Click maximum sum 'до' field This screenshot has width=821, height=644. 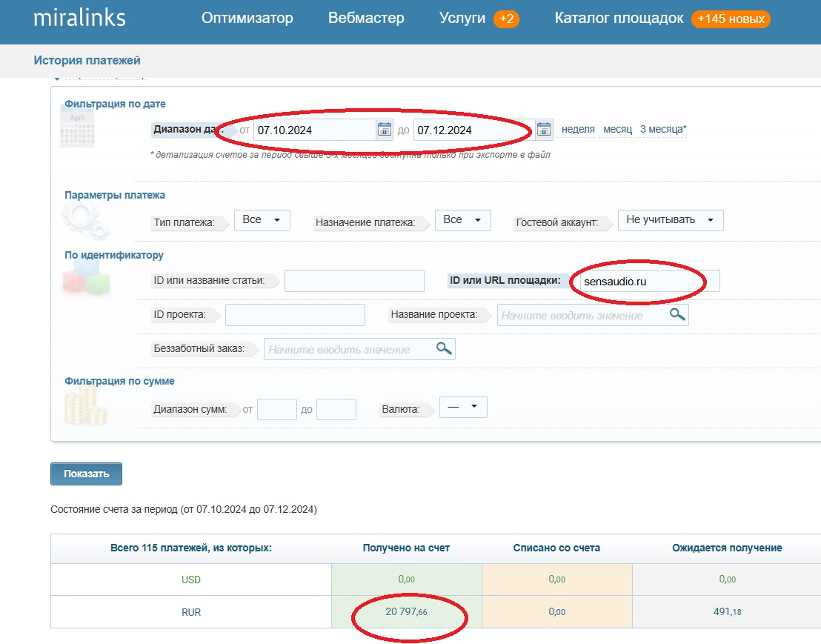tap(336, 409)
